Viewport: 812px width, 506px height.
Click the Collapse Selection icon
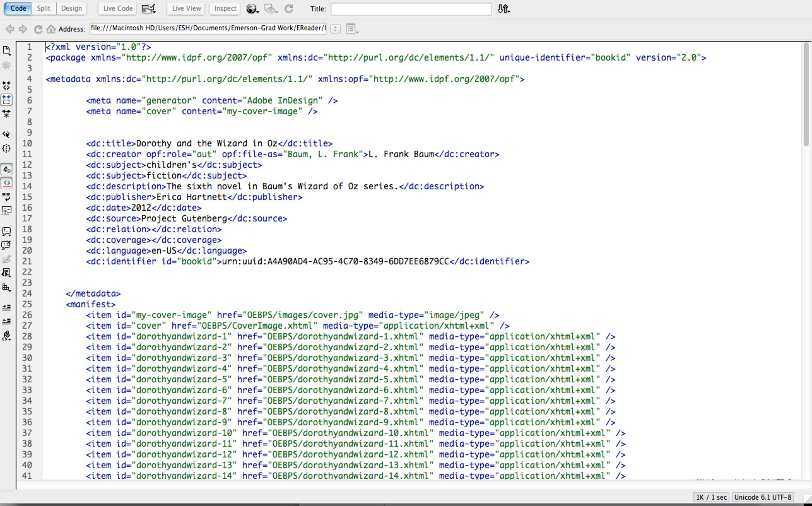pyautogui.click(x=6, y=100)
